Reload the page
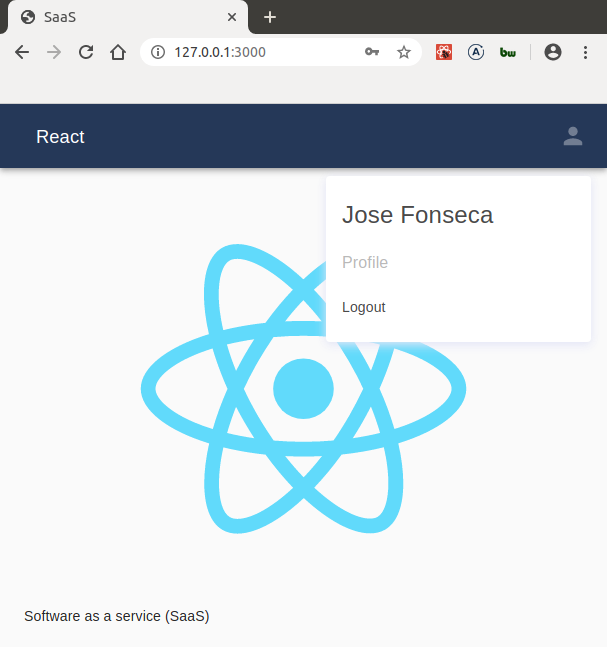The image size is (607, 647). 86,52
